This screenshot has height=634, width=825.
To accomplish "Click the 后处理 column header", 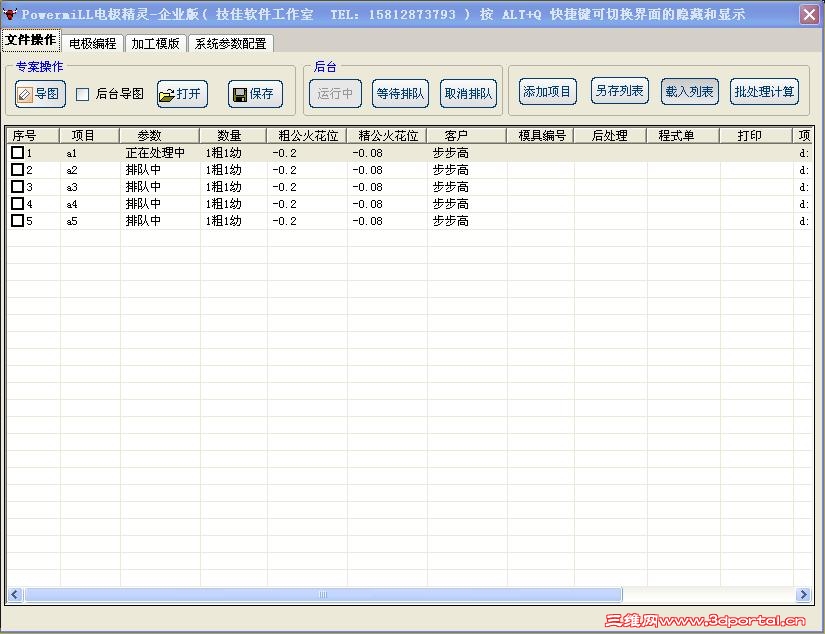I will [610, 136].
